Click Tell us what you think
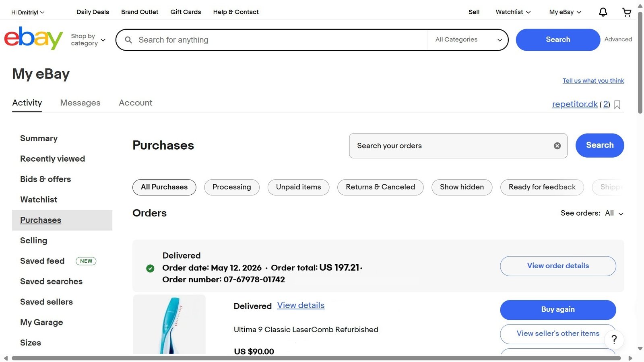 (x=593, y=81)
